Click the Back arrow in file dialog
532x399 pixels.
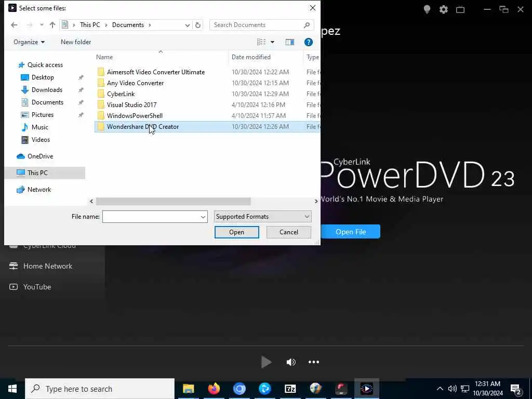tap(14, 25)
